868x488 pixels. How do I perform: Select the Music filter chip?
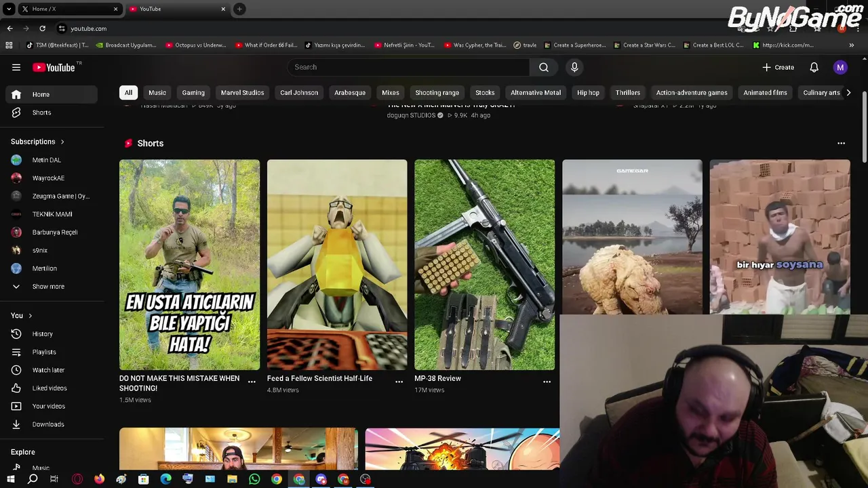[157, 93]
